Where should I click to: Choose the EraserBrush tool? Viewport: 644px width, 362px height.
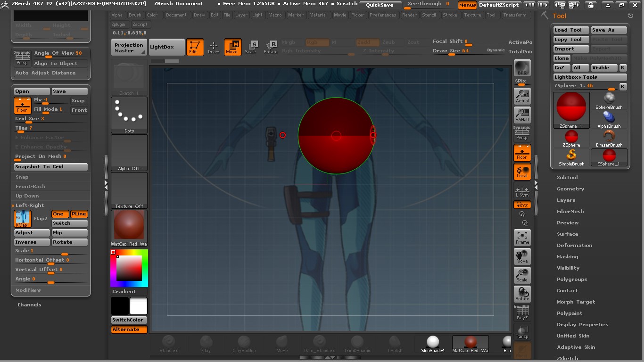pyautogui.click(x=609, y=138)
